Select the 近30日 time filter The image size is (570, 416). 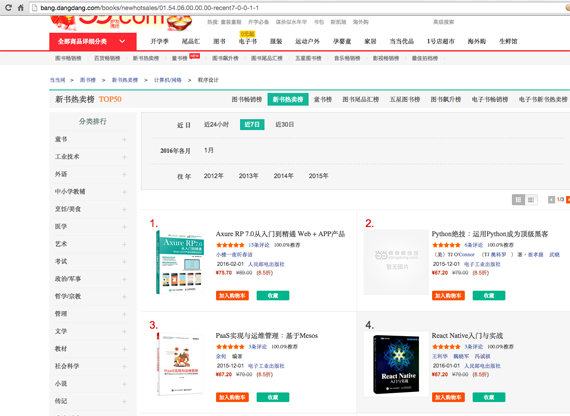coord(284,124)
